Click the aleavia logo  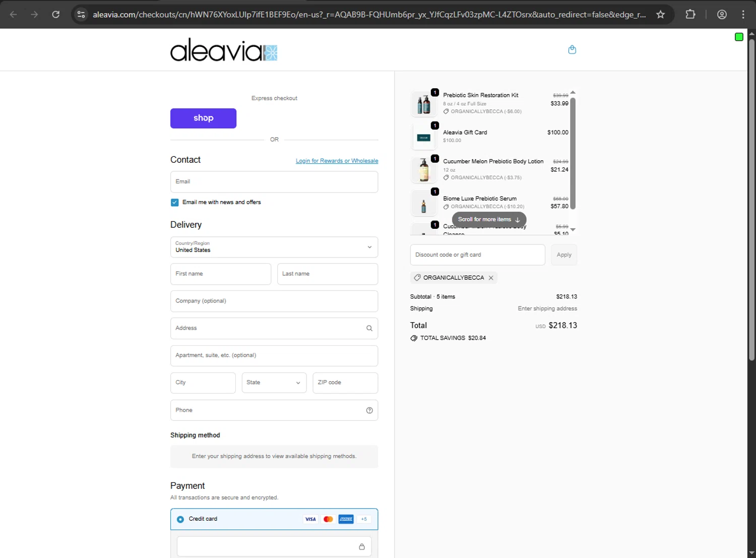[x=224, y=50]
